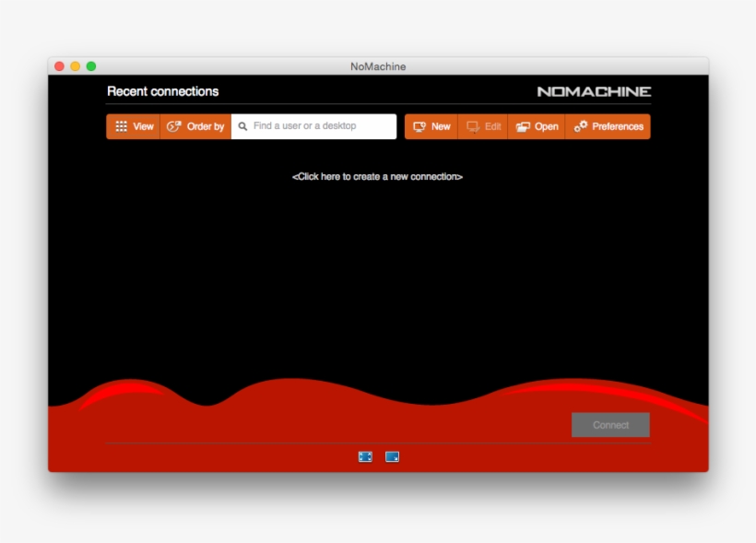Screen dimensions: 756x543
Task: Focus the 'Find a user or a desktop' field
Action: click(x=318, y=126)
